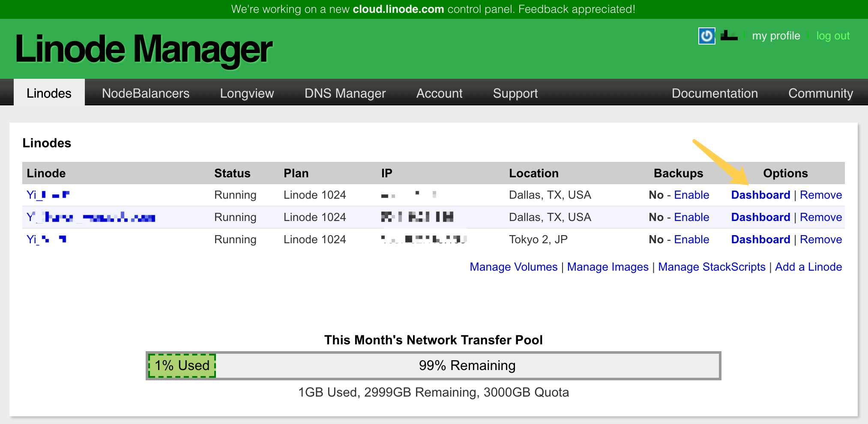Remove the first Dallas Linode
This screenshot has width=868, height=424.
(x=821, y=195)
